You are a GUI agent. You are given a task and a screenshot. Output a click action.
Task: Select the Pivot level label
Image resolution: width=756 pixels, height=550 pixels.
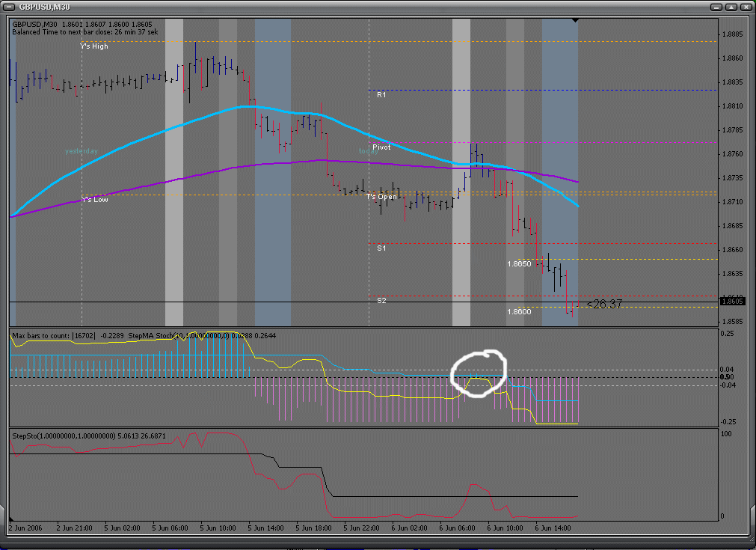point(381,147)
